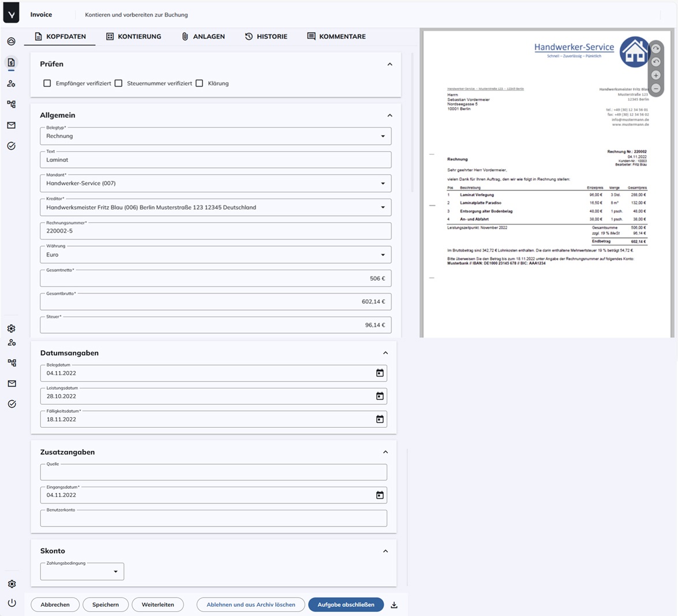Switch to the Kopfdaten tab
The width and height of the screenshot is (678, 616).
(60, 36)
